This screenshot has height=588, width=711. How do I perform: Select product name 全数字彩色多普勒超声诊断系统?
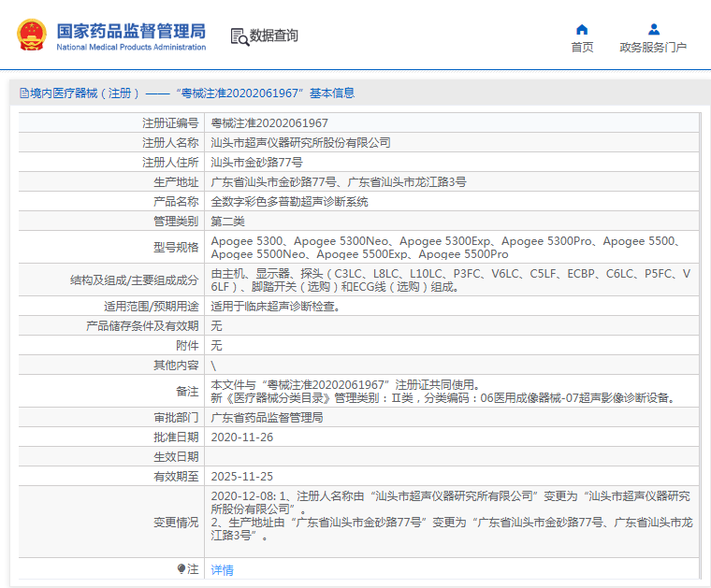[289, 202]
